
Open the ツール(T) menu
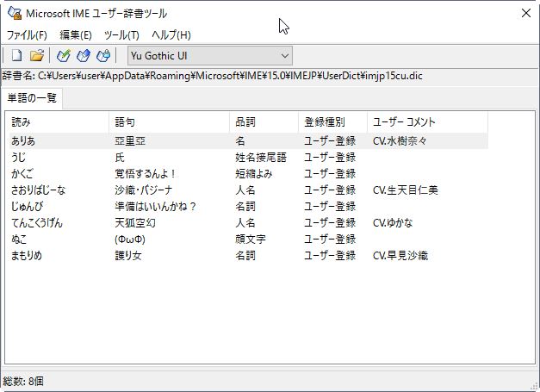pyautogui.click(x=121, y=34)
